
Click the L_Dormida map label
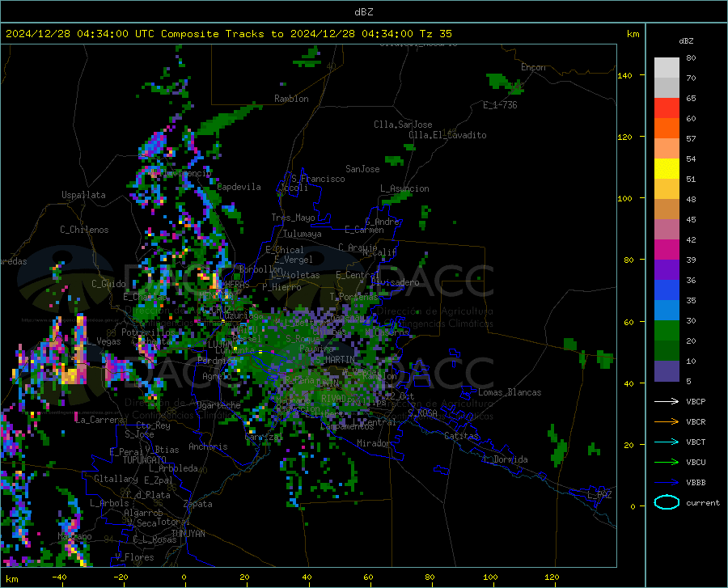506,459
